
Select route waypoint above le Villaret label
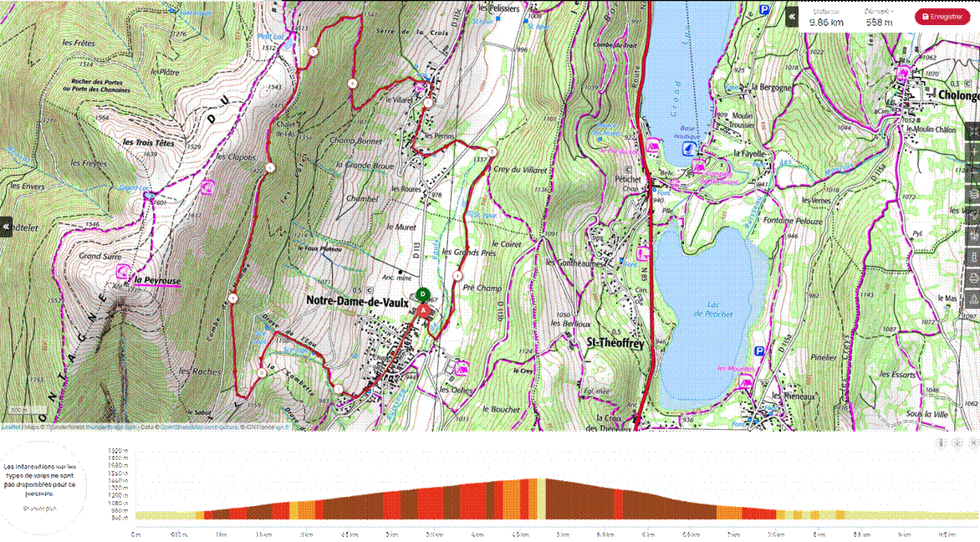point(353,84)
